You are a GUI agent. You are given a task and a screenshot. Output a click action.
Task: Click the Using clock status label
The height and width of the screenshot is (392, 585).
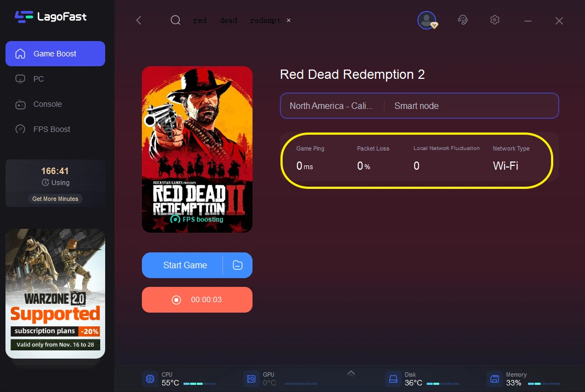(x=55, y=183)
